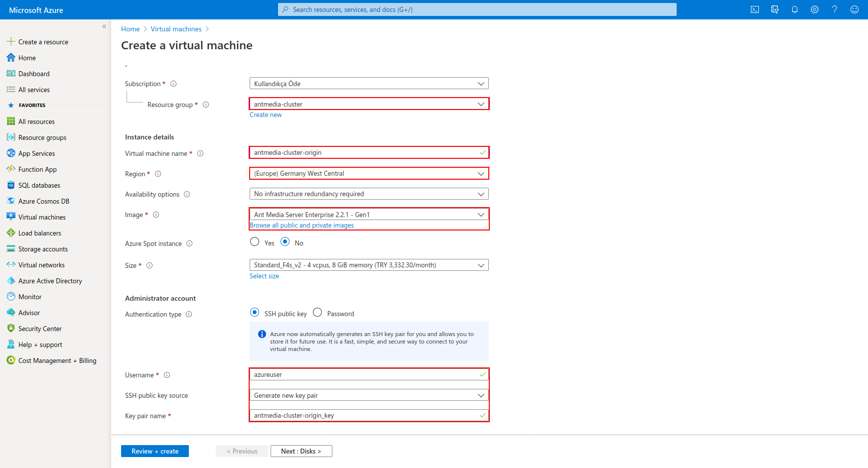Click the Virtual machines breadcrumb link
Viewport: 868px width, 468px height.
[176, 29]
